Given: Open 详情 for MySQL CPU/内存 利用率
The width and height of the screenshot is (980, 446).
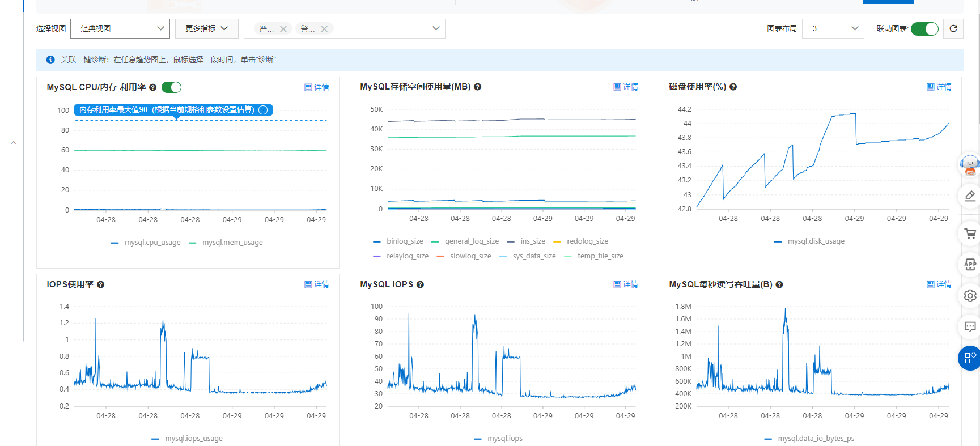Looking at the screenshot, I should click(x=317, y=87).
